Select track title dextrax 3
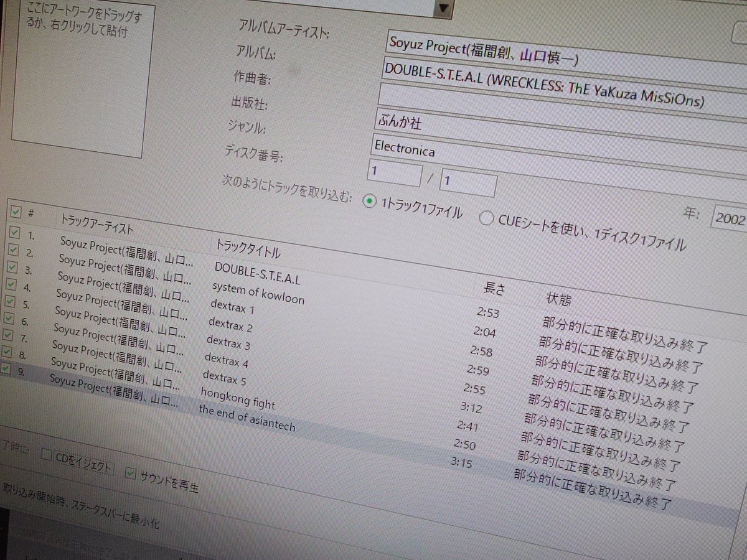Screen dimensions: 747x560 228,342
